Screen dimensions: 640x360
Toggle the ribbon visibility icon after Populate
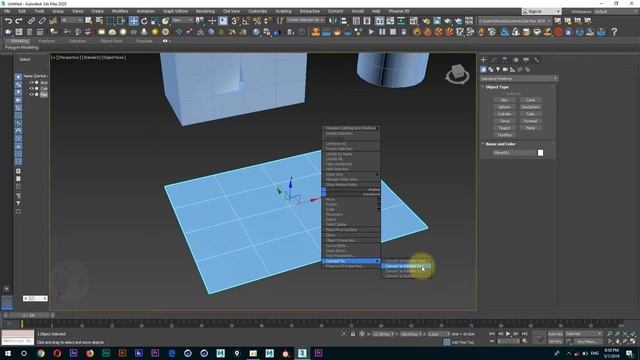[x=166, y=41]
